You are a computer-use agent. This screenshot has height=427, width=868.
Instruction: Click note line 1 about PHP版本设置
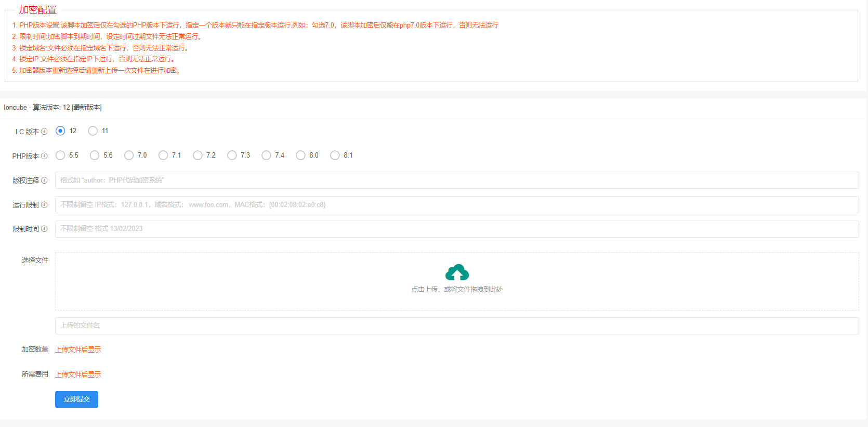tap(255, 25)
